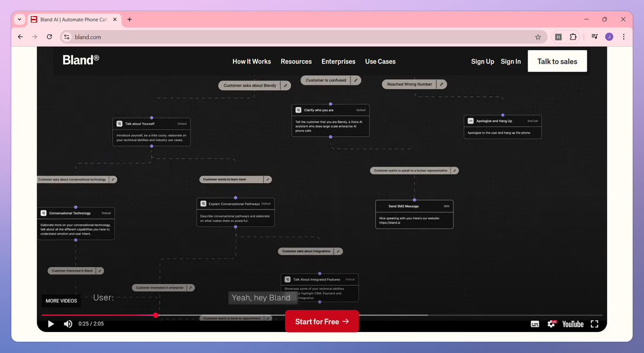
Task: Open the How It Works menu
Action: tap(252, 62)
